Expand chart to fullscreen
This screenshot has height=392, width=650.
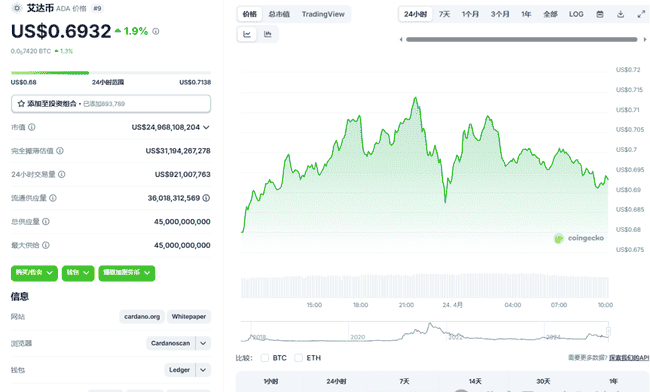(641, 14)
